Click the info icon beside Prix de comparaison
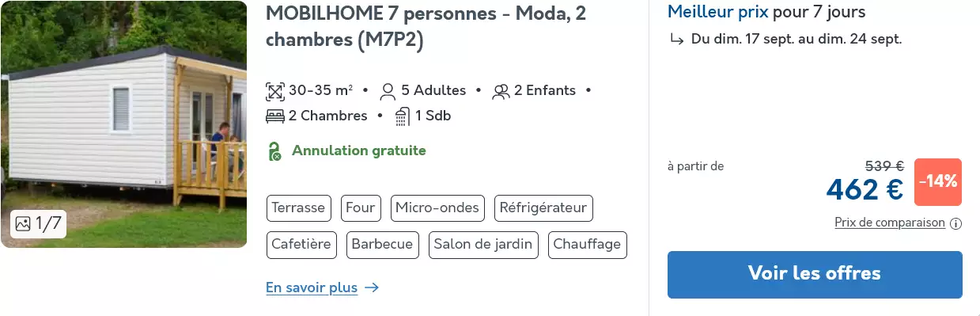Screen dimensions: 980x316 point(955,223)
